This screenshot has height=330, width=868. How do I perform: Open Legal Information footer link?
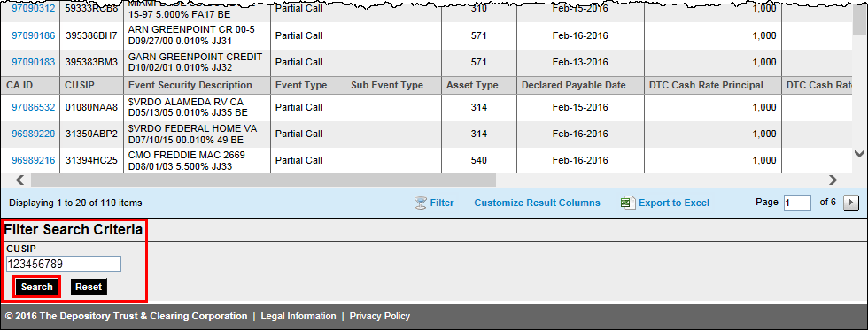coord(298,316)
